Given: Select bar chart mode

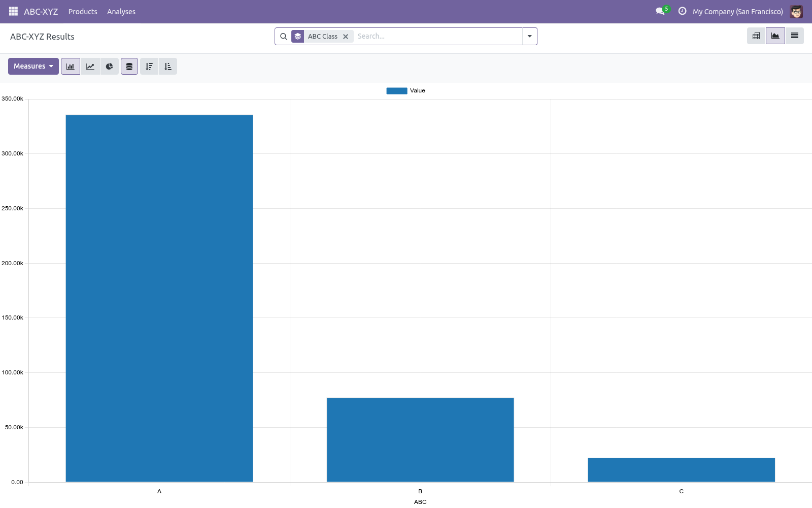Looking at the screenshot, I should (x=71, y=67).
